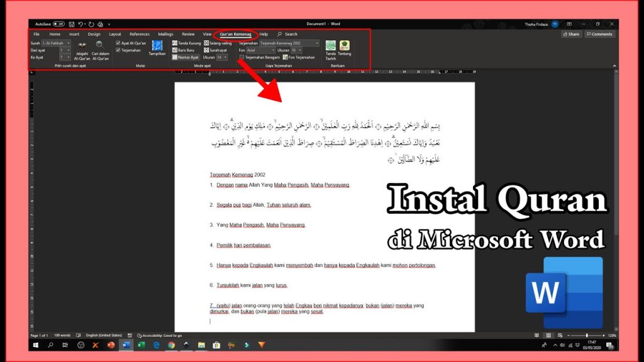Click the Tampilkan button icon
Viewport: 644px width, 362px height.
pyautogui.click(x=157, y=45)
